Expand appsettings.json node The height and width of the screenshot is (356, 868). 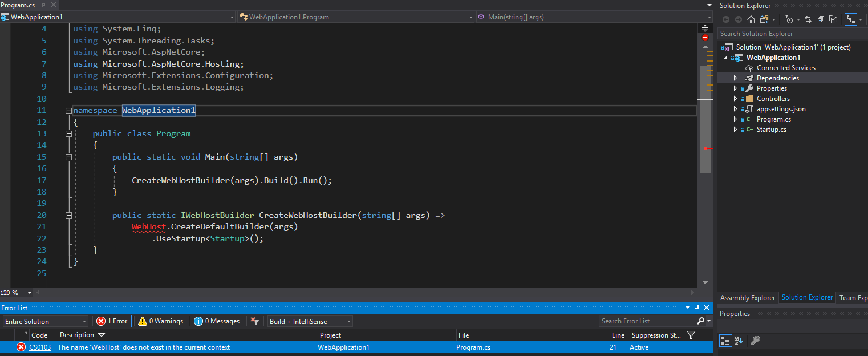735,109
